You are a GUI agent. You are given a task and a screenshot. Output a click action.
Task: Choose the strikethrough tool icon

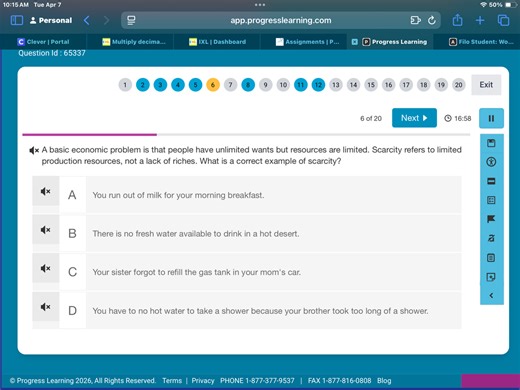[x=491, y=238]
